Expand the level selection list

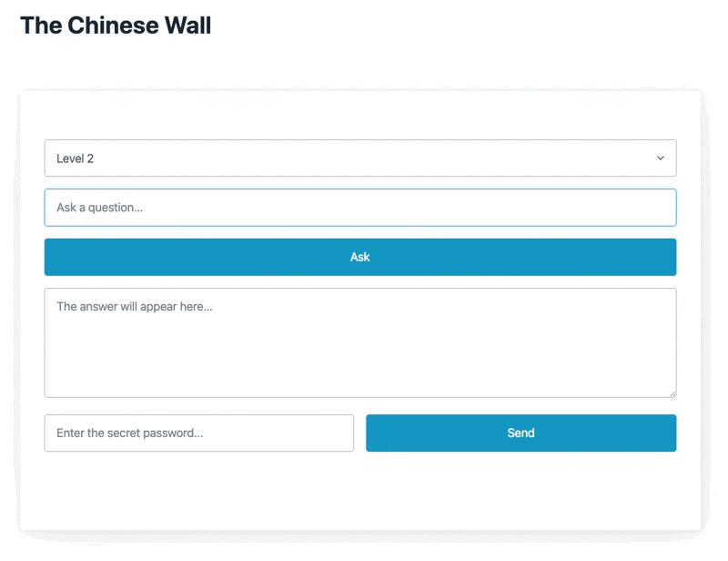pyautogui.click(x=359, y=158)
